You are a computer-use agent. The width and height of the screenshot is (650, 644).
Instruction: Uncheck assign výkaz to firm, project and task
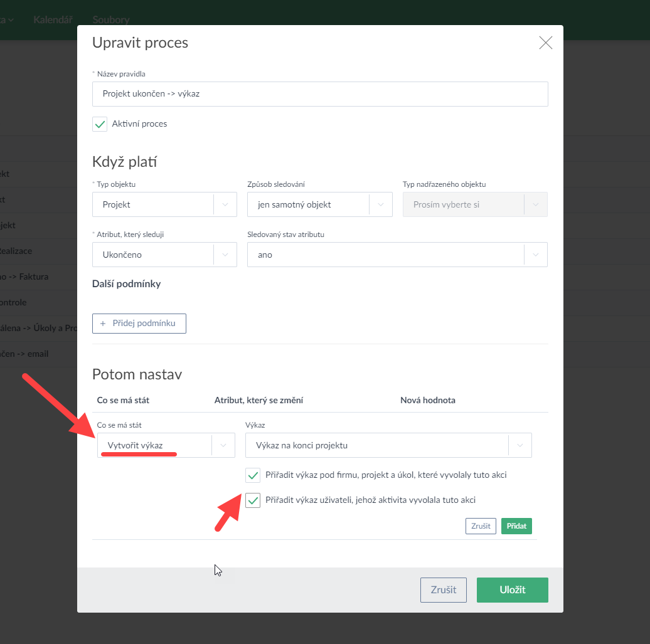coord(253,475)
